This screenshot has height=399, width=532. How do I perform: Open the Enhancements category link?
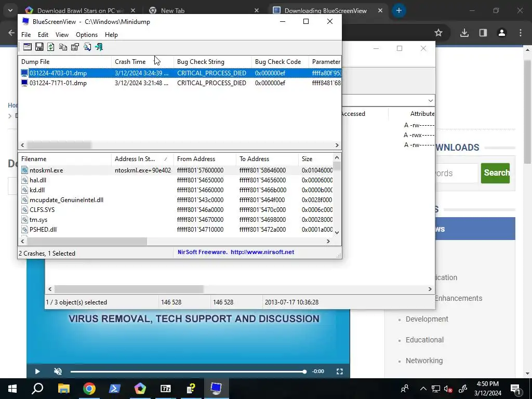(x=458, y=298)
